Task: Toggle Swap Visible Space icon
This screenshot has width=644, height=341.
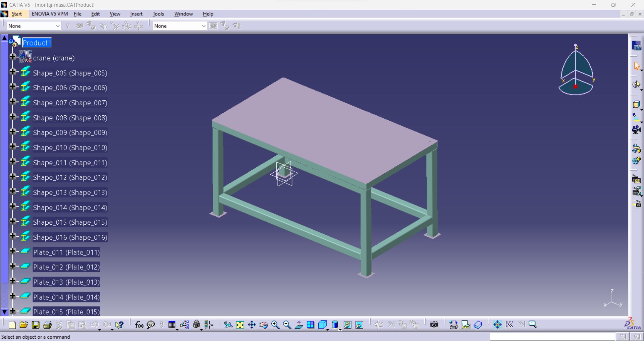Action: (x=359, y=325)
